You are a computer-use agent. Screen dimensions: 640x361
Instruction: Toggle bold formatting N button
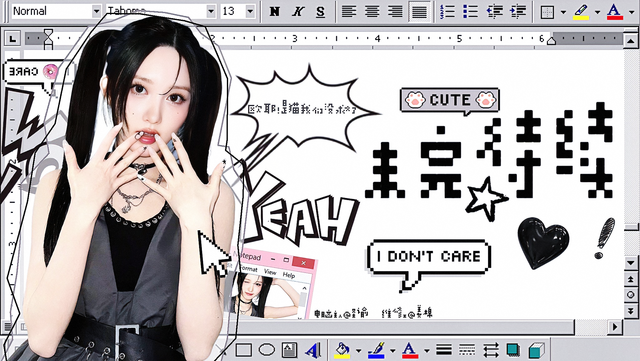(x=275, y=11)
